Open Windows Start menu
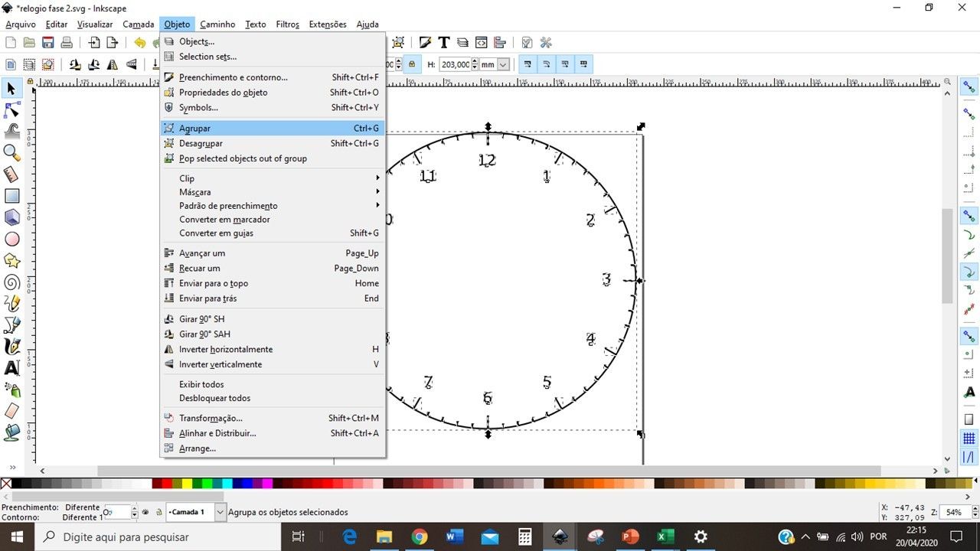980x551 pixels. [17, 537]
